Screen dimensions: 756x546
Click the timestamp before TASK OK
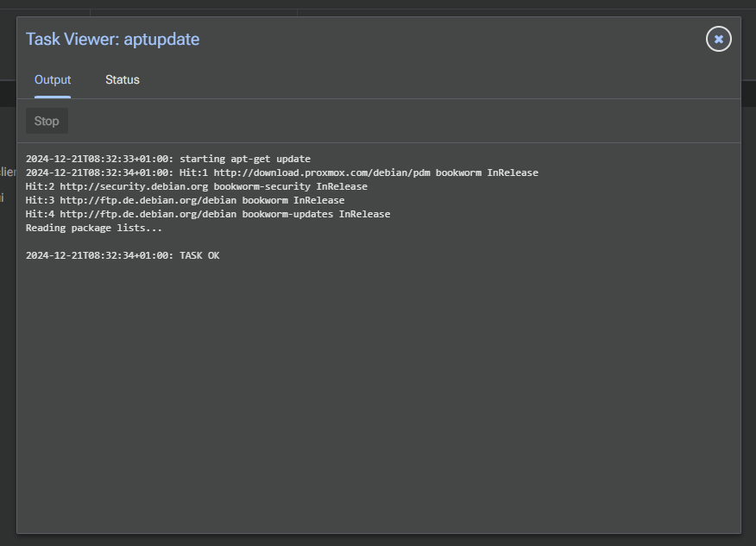coord(99,255)
